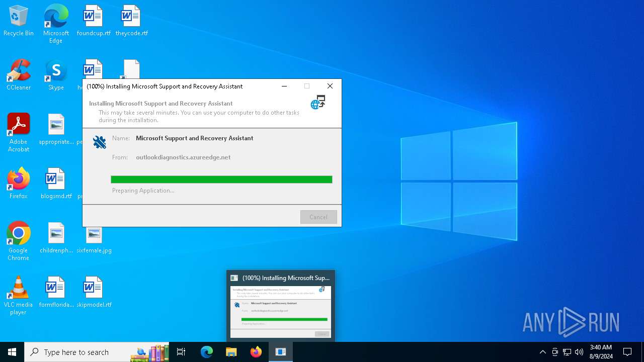The height and width of the screenshot is (362, 644).
Task: Select the appropriate... image file icon
Action: pos(56,130)
